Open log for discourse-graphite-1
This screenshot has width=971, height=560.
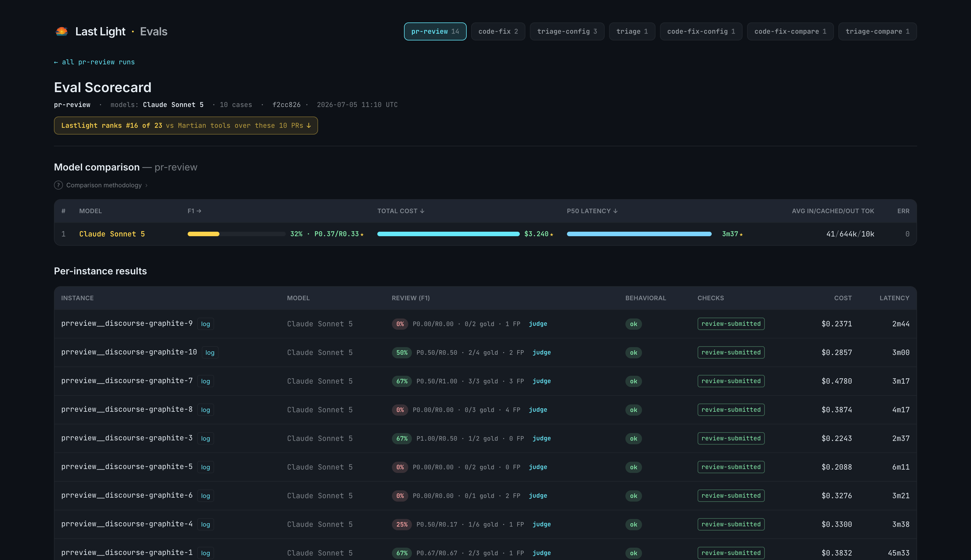(x=205, y=553)
